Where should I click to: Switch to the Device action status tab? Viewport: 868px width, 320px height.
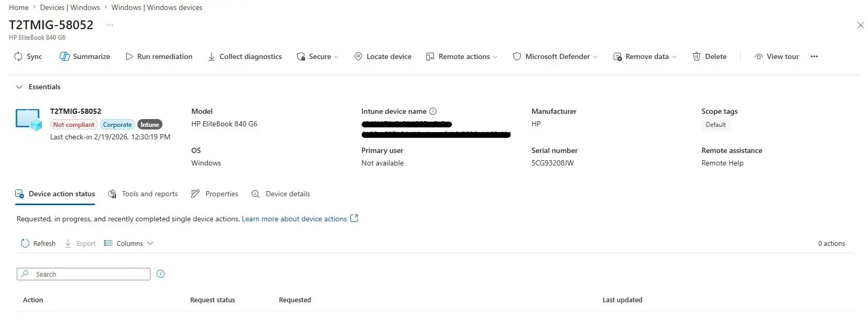(x=55, y=194)
